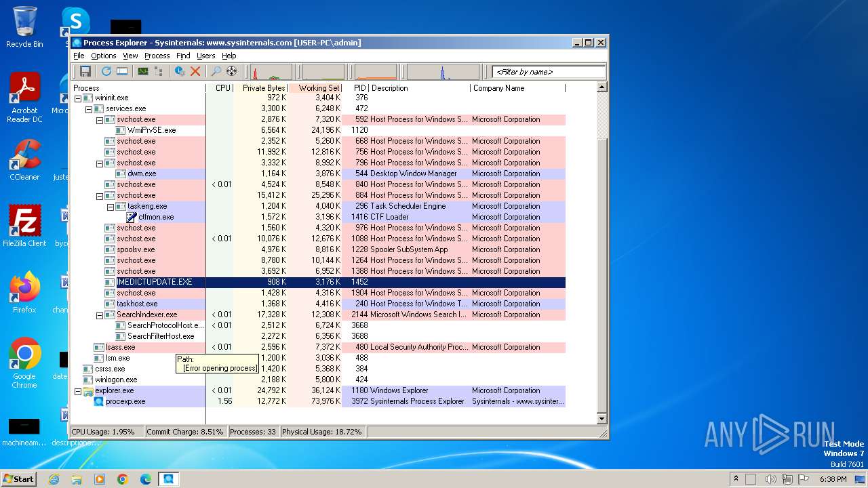Screen dimensions: 868x488
Task: Sort by the Process column header
Action: 138,88
